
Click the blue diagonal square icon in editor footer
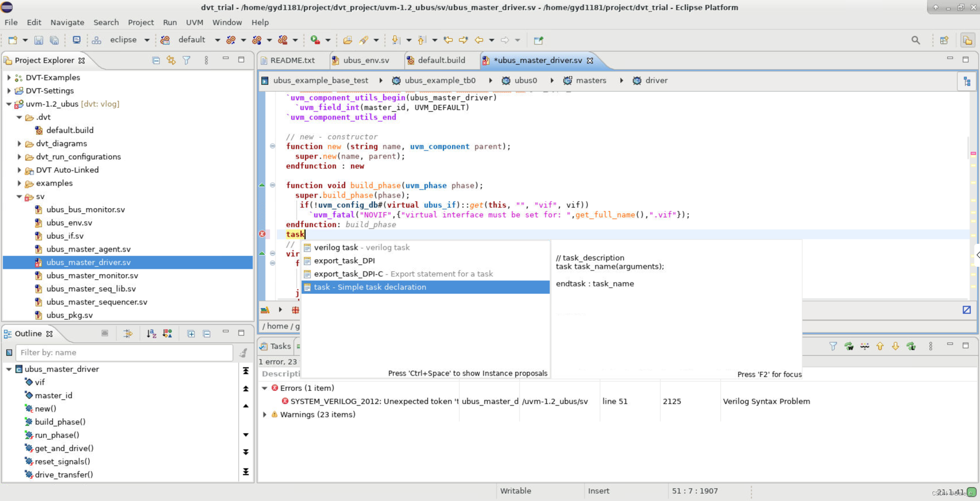(x=967, y=310)
